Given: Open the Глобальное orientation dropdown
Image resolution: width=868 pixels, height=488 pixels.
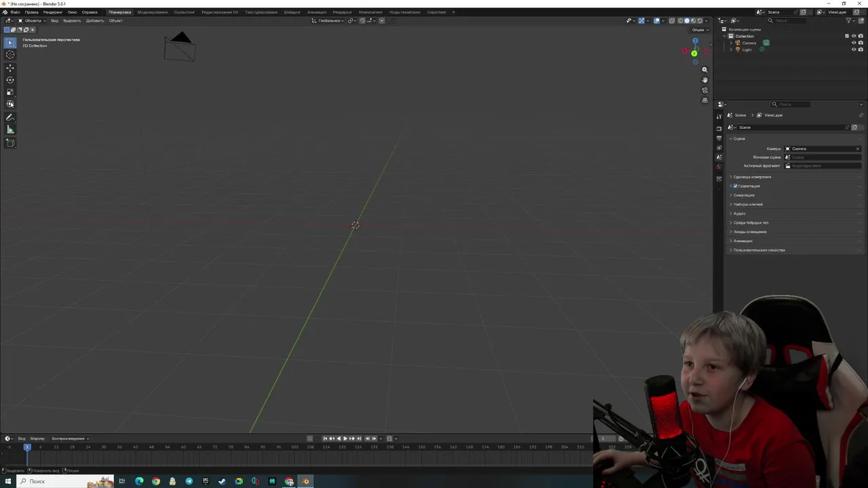Looking at the screenshot, I should [x=328, y=21].
